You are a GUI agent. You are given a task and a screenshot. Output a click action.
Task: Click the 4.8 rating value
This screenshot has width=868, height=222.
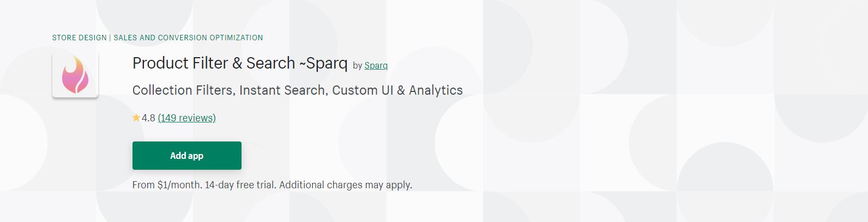148,118
